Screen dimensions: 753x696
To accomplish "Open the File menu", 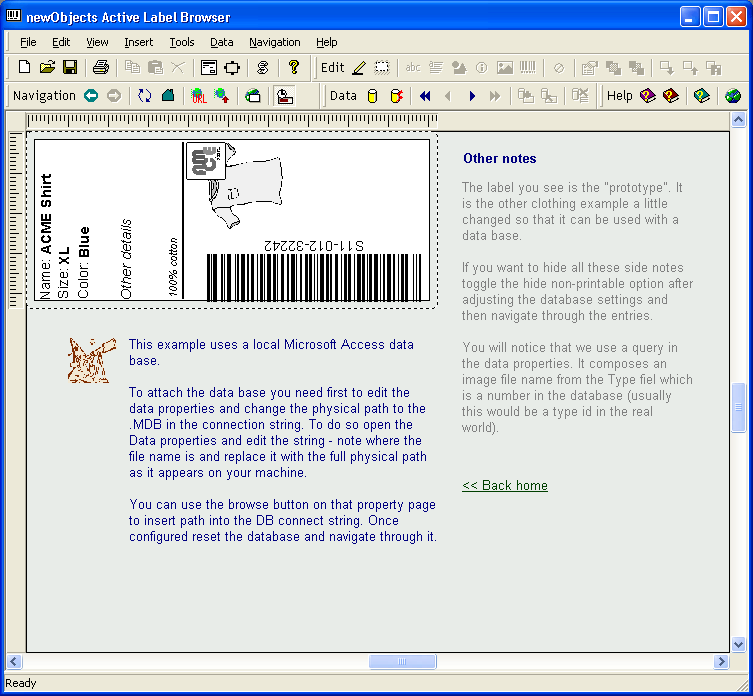I will [x=28, y=42].
